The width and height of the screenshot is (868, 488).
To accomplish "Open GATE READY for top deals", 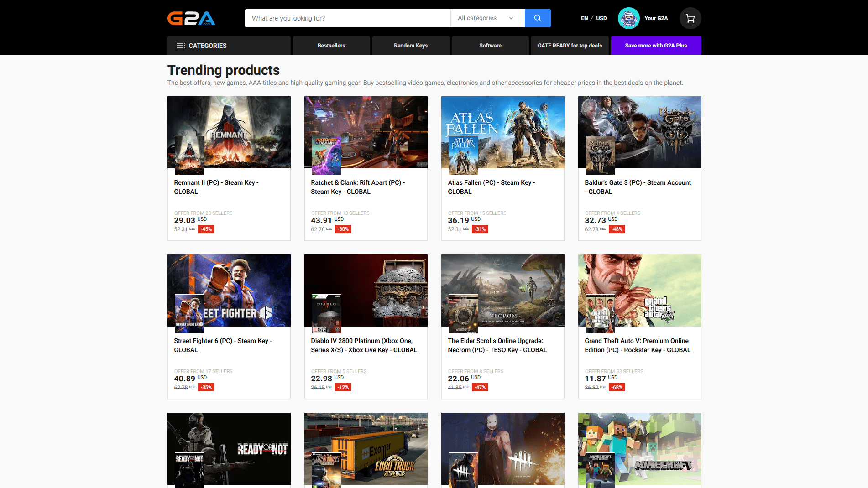I will (x=570, y=46).
